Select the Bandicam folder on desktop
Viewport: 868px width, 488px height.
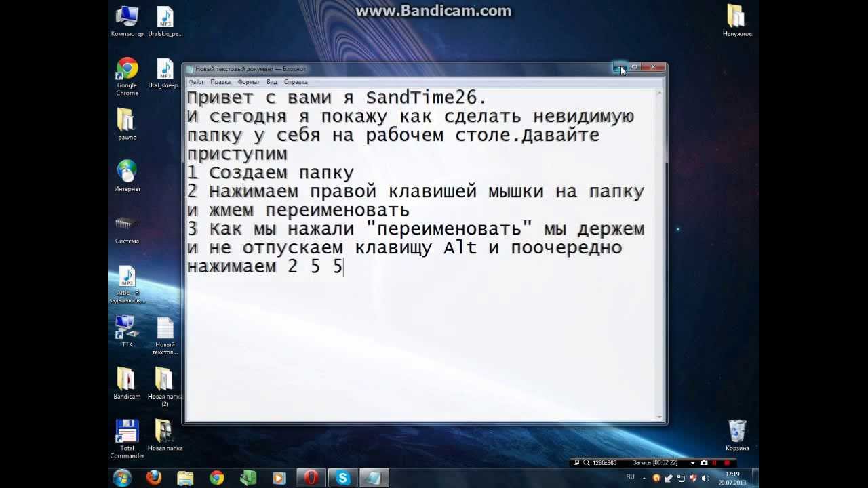pos(127,384)
